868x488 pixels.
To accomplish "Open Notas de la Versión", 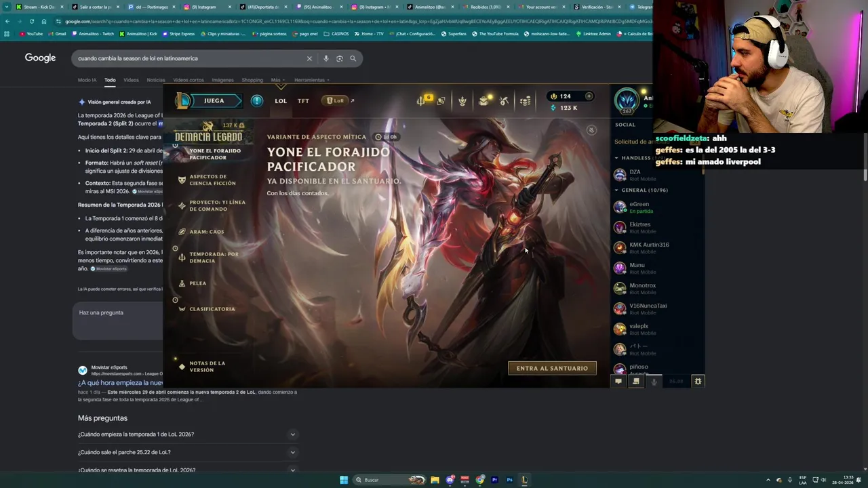I will coord(202,367).
